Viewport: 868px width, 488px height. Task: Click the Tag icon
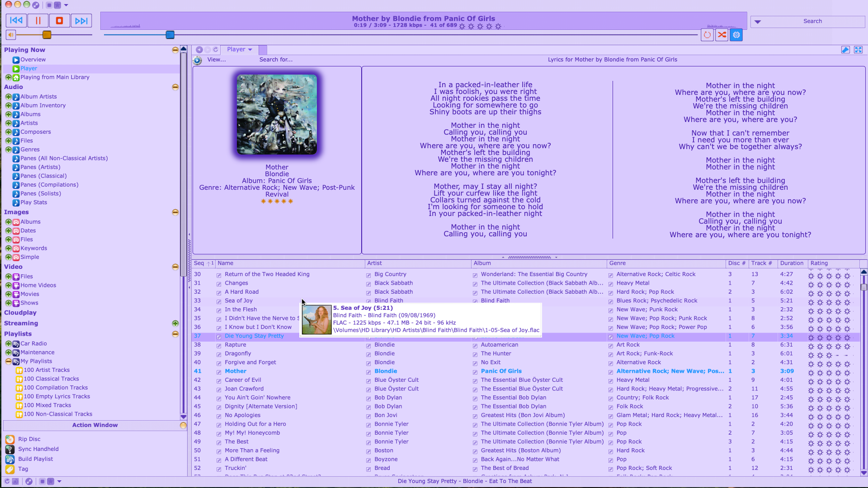click(x=9, y=469)
